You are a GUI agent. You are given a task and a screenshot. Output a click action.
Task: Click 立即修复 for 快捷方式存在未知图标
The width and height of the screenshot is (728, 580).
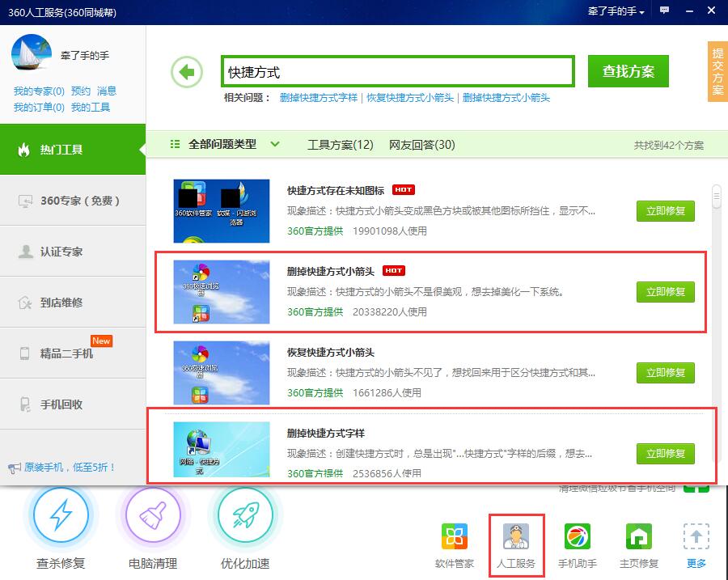click(666, 211)
